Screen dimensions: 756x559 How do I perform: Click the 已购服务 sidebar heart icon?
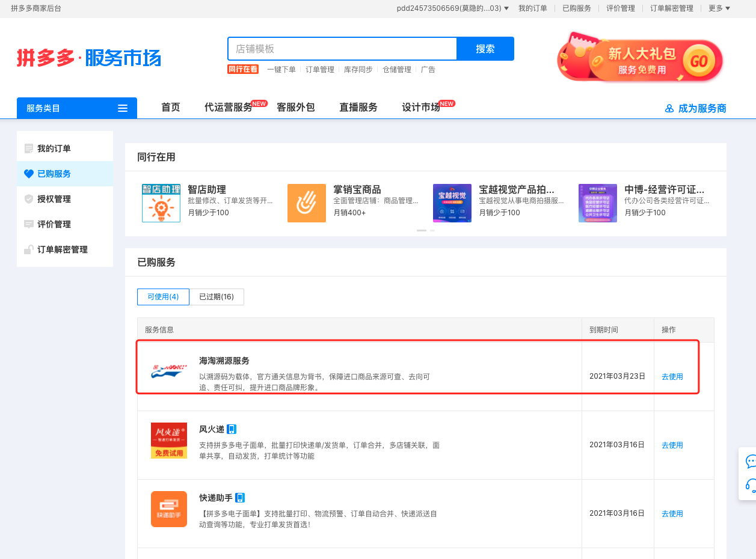[28, 174]
